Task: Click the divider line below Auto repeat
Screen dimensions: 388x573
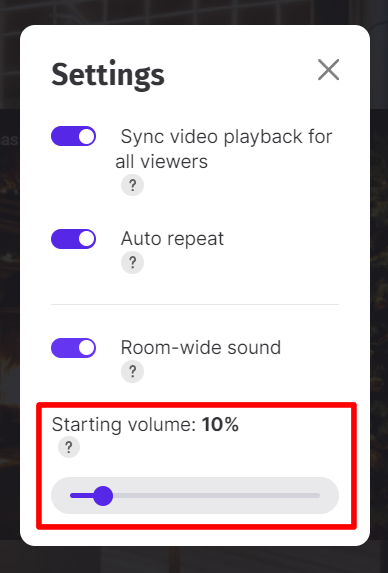Action: click(x=195, y=304)
